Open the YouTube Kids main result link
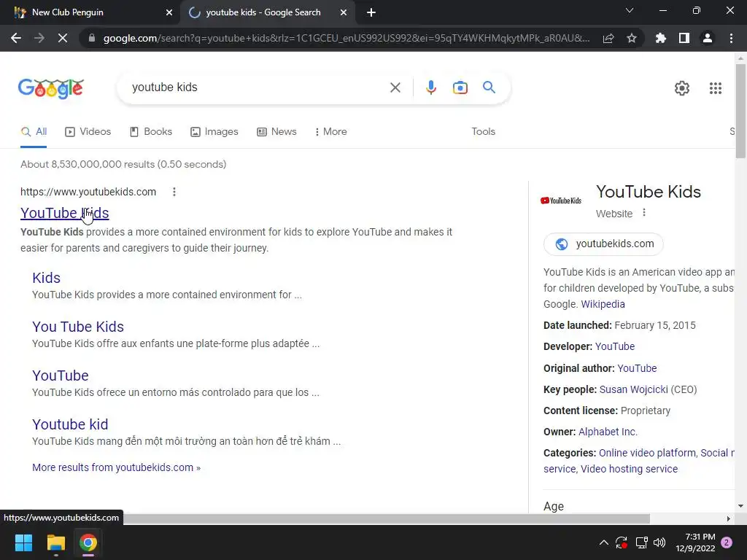 [65, 213]
